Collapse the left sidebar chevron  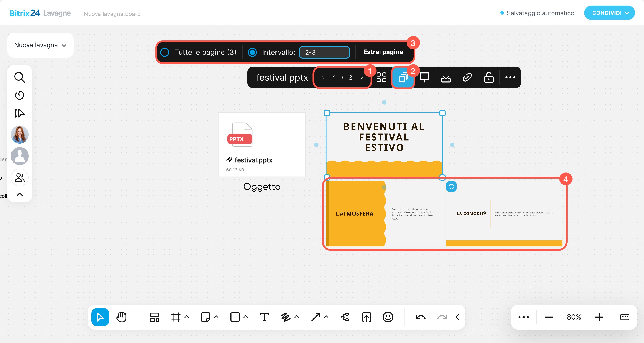click(19, 194)
